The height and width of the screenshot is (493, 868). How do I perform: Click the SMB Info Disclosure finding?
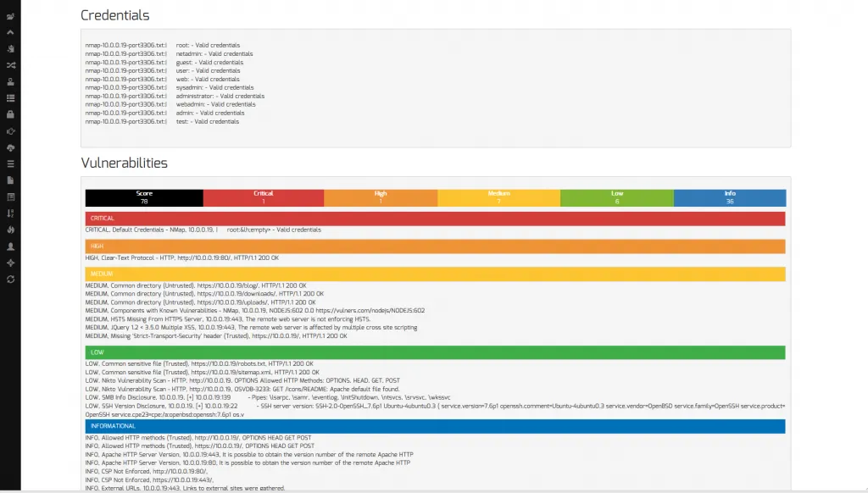[x=268, y=398]
